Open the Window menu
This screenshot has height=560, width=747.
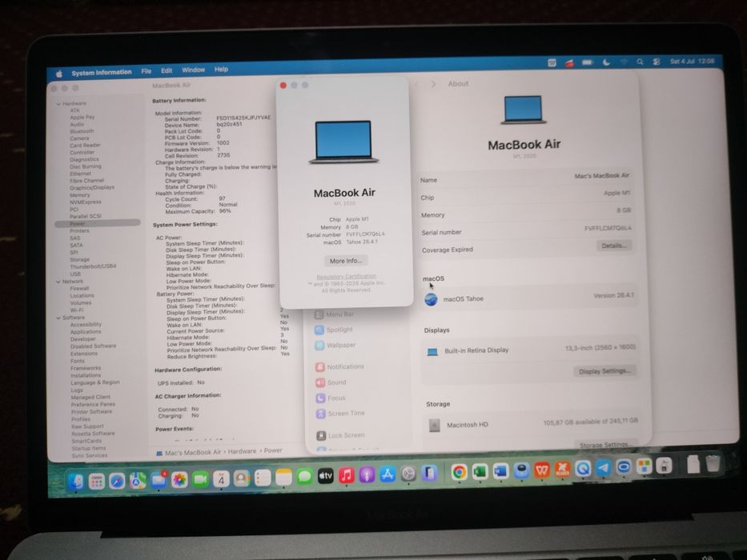(x=193, y=70)
